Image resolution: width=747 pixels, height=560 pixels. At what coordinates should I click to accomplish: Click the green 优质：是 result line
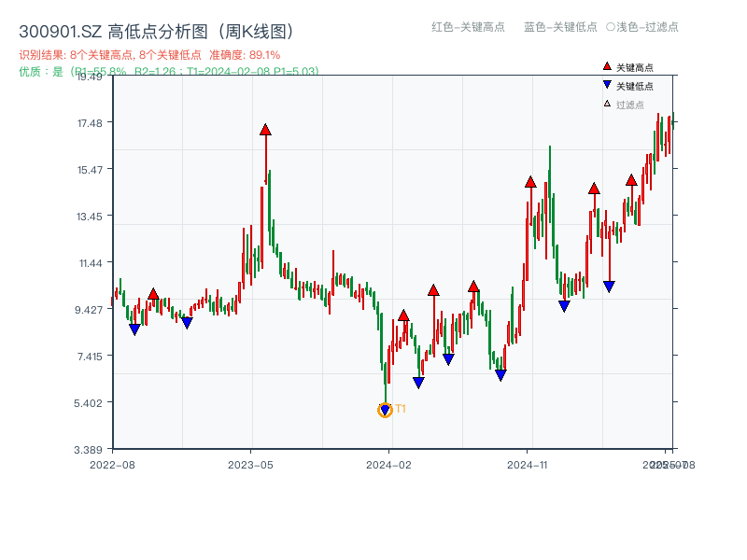coord(169,72)
